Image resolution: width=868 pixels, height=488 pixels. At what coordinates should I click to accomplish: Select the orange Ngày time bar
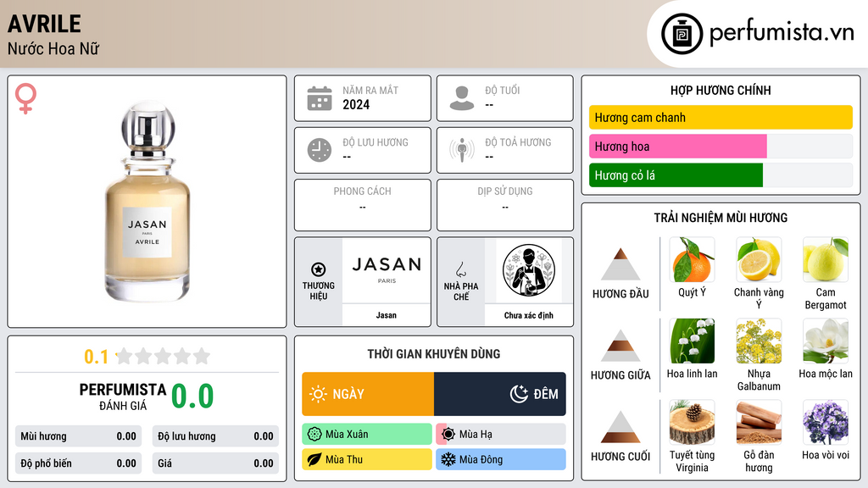(368, 394)
